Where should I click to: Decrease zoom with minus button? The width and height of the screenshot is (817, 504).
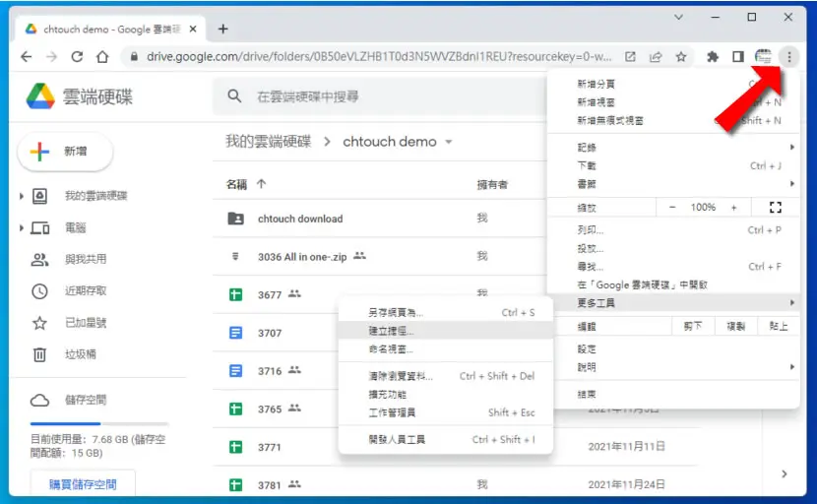click(x=672, y=208)
